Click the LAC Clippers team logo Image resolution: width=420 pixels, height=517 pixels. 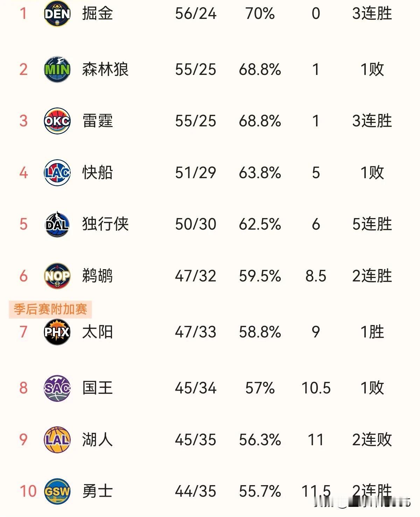[x=57, y=173]
